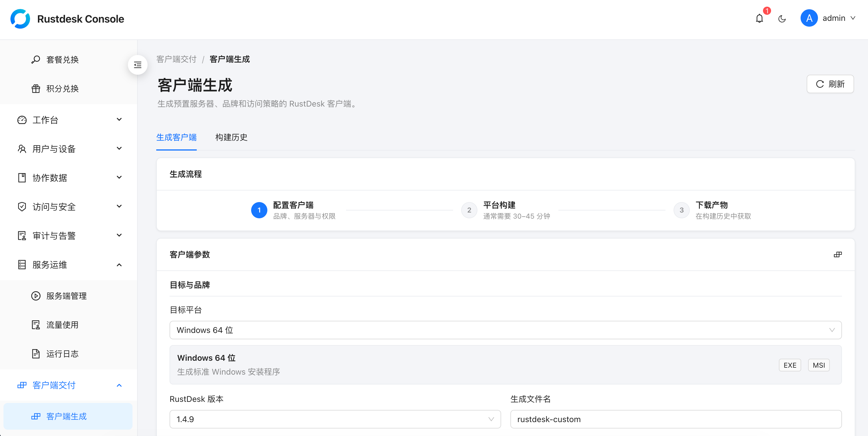Select 客户端生成 in the sidebar
This screenshot has height=436, width=868.
tap(67, 416)
